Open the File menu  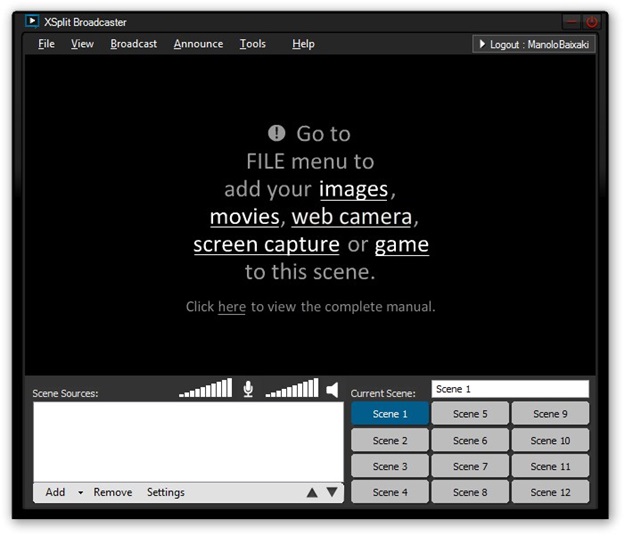pos(46,44)
